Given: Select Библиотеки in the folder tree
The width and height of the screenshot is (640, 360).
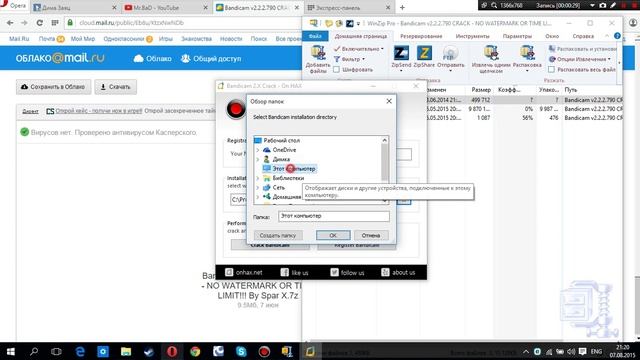Looking at the screenshot, I should point(288,178).
